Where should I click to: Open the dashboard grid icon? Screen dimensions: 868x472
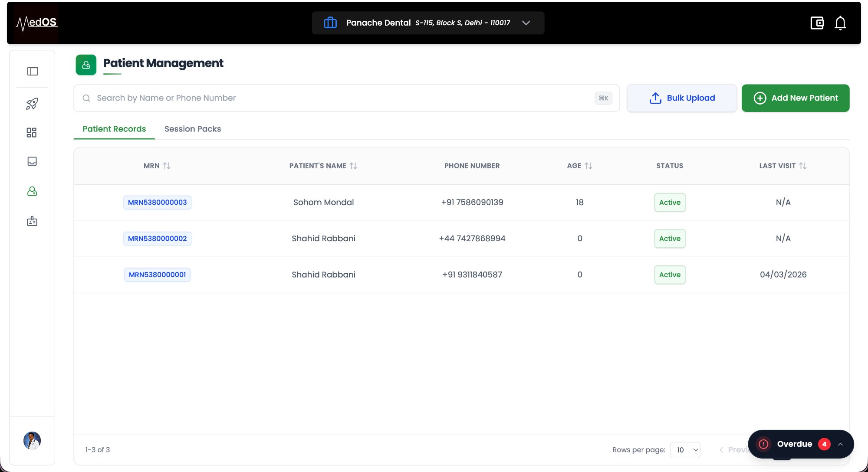(x=32, y=132)
